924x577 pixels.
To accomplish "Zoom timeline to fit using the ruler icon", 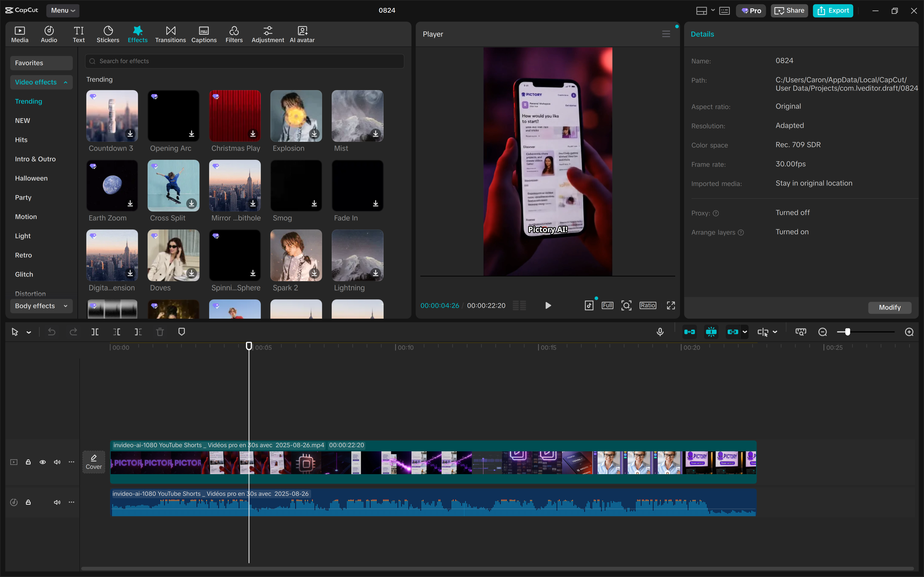I will (x=801, y=332).
